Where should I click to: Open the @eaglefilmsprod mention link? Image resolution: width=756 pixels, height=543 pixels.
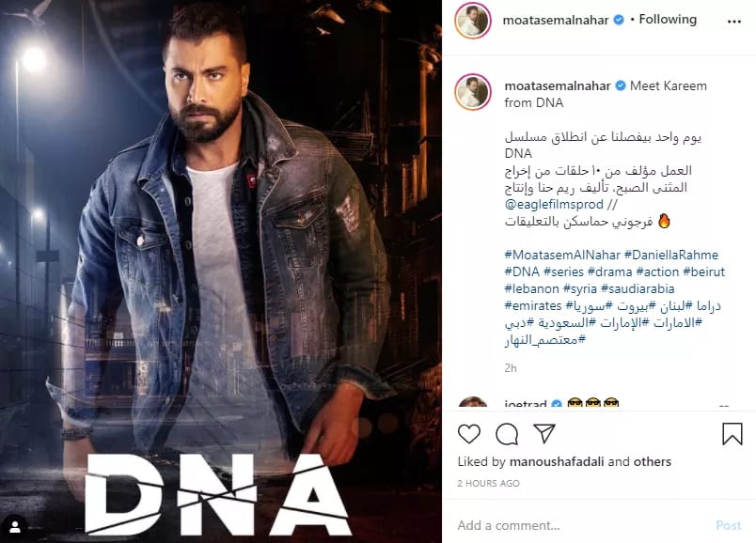[554, 204]
